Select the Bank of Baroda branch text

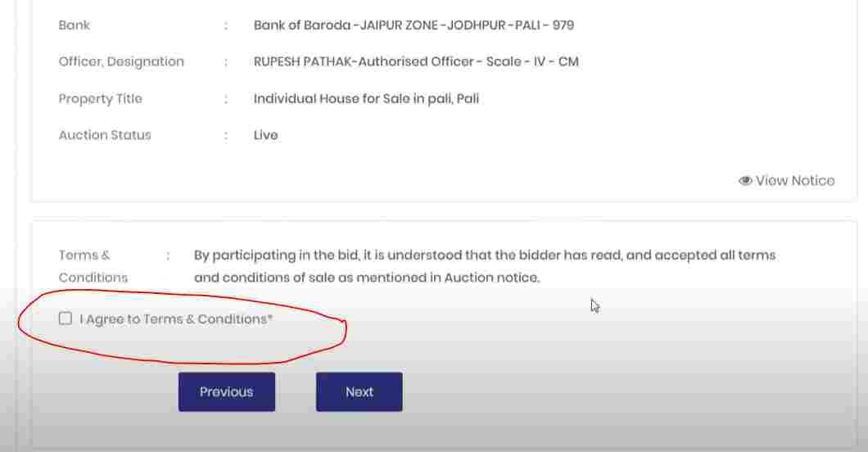tap(414, 25)
